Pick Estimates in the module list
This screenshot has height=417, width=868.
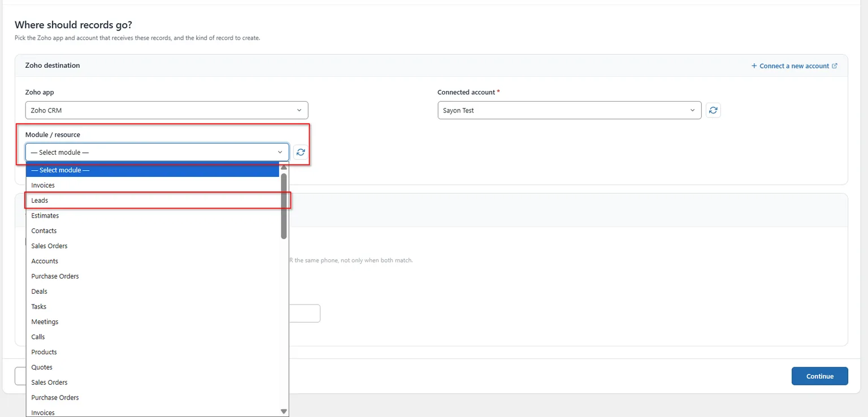pos(153,216)
